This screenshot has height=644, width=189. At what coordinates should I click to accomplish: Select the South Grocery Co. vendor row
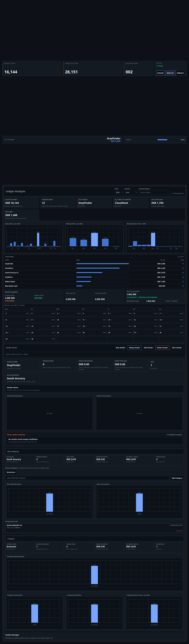point(94,273)
